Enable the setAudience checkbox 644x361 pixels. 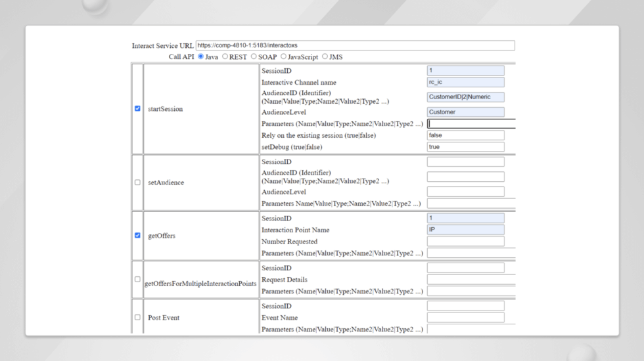[137, 182]
